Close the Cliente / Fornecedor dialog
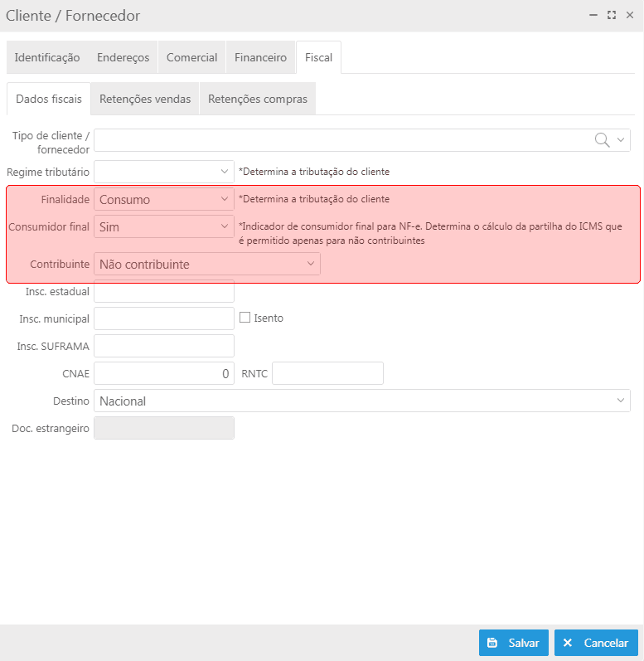The width and height of the screenshot is (644, 661). tap(630, 15)
